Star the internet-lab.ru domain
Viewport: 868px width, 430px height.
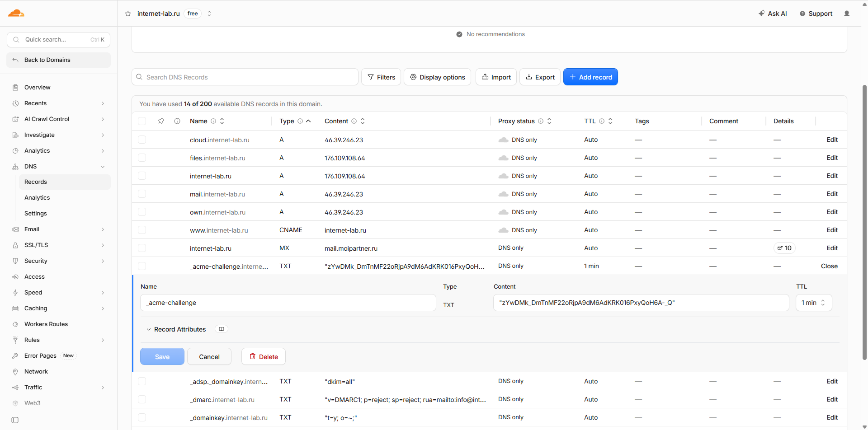(128, 14)
